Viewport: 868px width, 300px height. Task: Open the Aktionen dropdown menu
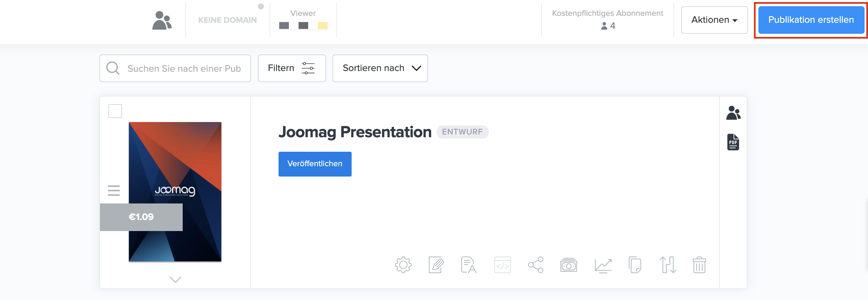coord(714,20)
